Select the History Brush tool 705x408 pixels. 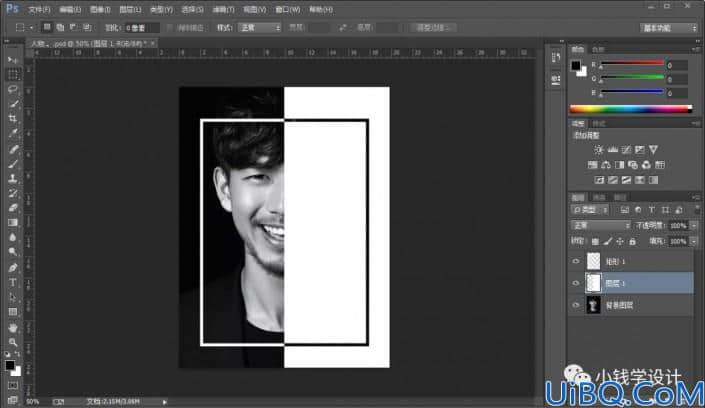click(x=13, y=193)
